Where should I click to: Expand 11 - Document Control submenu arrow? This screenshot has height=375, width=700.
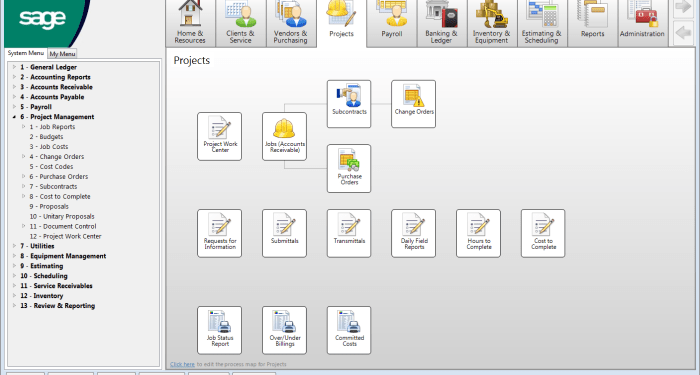[24, 226]
